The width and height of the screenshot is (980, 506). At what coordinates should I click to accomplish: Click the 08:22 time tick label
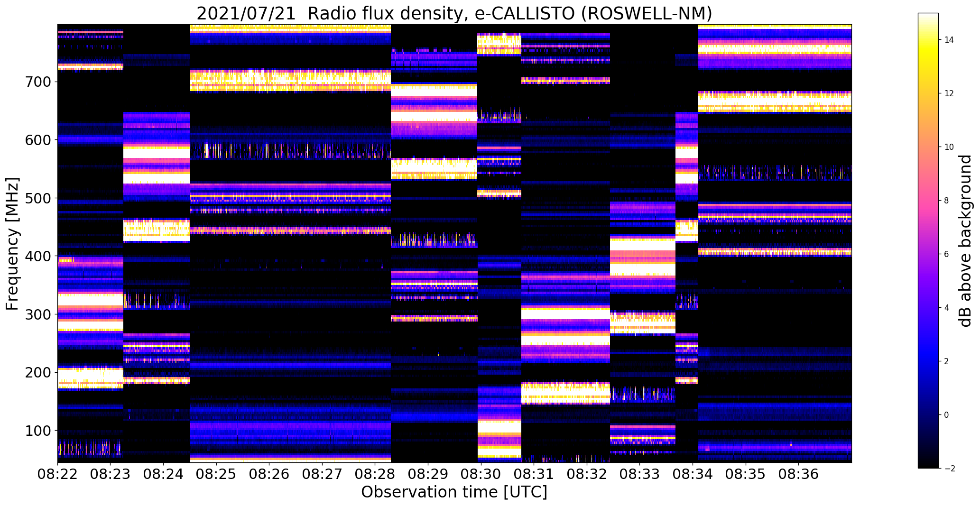pyautogui.click(x=57, y=474)
